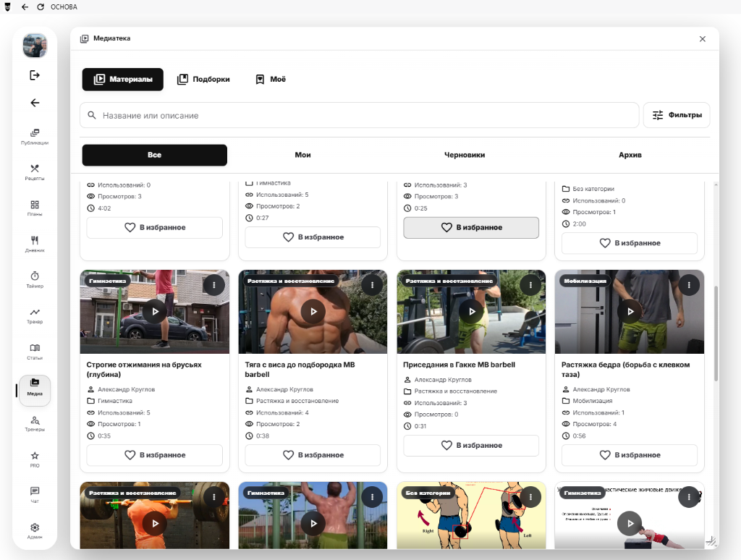The width and height of the screenshot is (741, 560).
Task: Play the pull-up back video in bottom row
Action: [313, 523]
